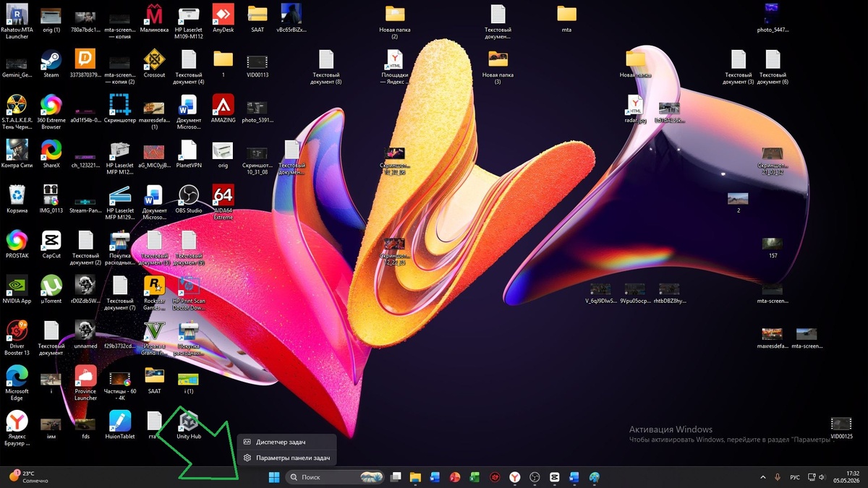Select the Rahatov.MTA Launcher shortcut

click(17, 22)
